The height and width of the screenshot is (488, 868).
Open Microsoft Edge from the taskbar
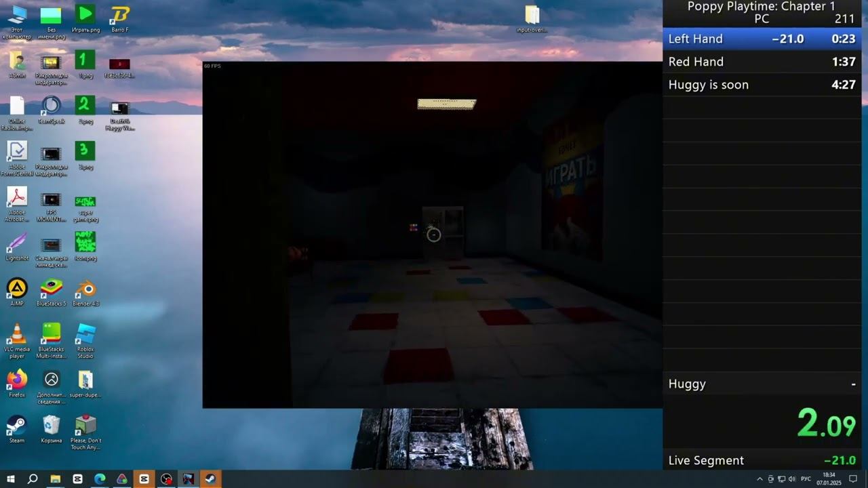[x=100, y=479]
